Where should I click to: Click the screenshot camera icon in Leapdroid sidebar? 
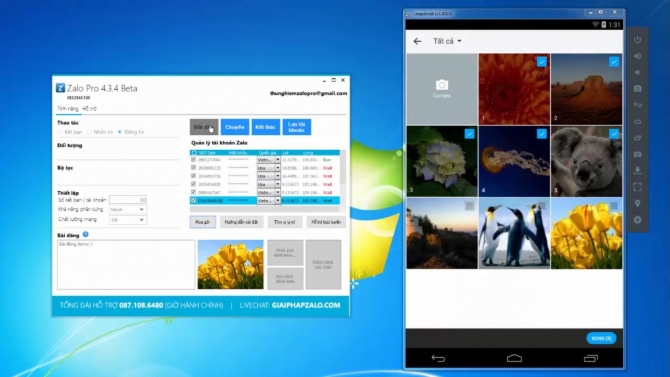638,88
